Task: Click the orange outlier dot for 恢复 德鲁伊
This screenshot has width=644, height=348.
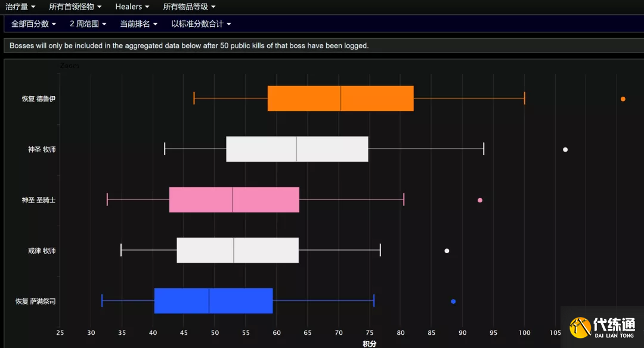Action: 623,98
